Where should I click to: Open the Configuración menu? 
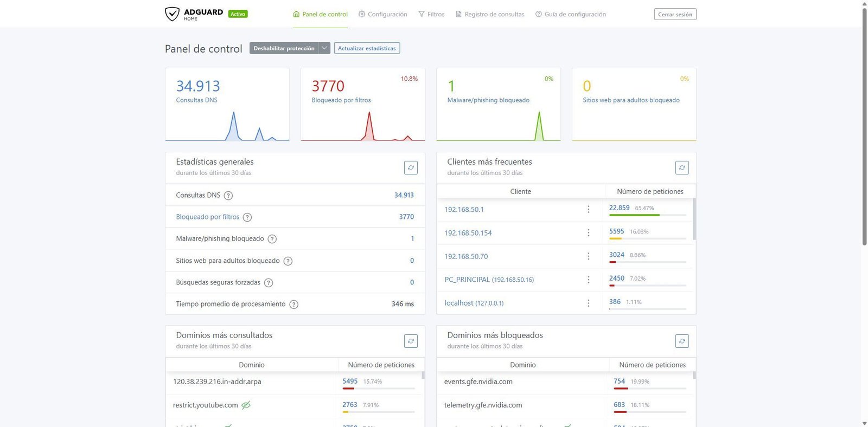click(382, 14)
